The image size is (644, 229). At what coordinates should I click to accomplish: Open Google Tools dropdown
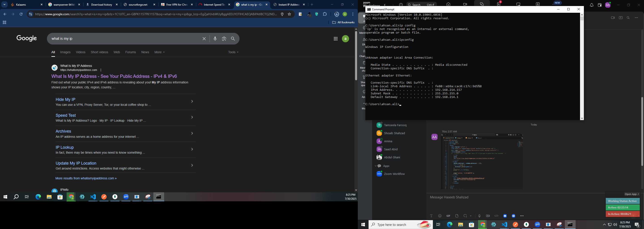click(233, 52)
